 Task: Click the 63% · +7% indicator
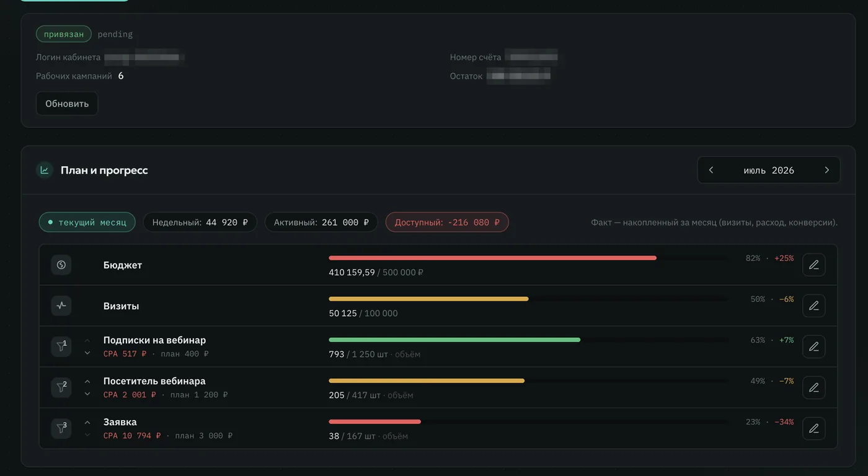tap(772, 340)
